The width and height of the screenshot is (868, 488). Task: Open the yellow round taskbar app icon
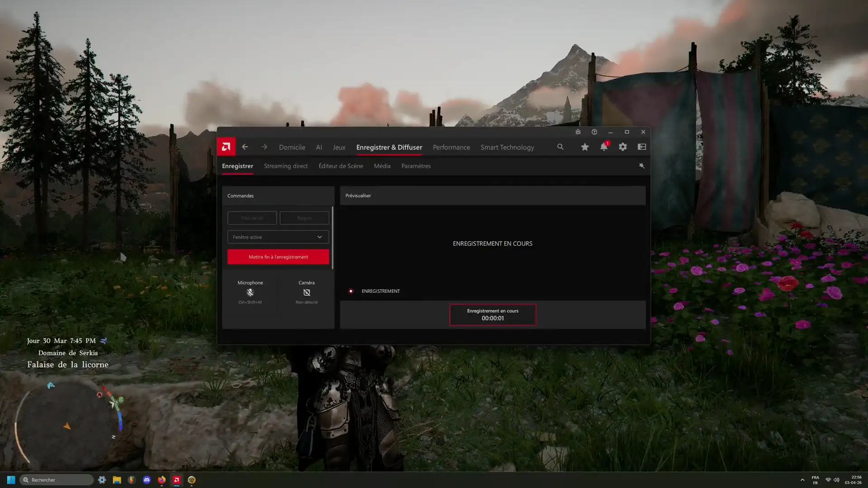pyautogui.click(x=192, y=480)
